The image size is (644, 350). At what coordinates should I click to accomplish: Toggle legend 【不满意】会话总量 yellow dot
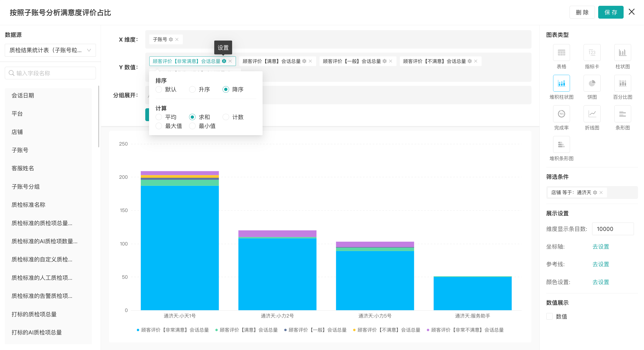point(354,330)
